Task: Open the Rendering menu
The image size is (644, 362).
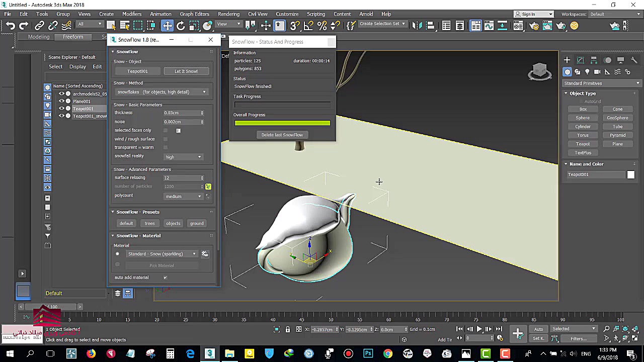Action: tap(228, 14)
